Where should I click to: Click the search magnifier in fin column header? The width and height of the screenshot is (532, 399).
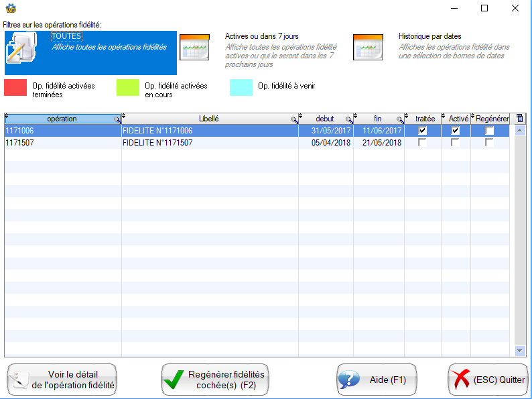tap(400, 119)
